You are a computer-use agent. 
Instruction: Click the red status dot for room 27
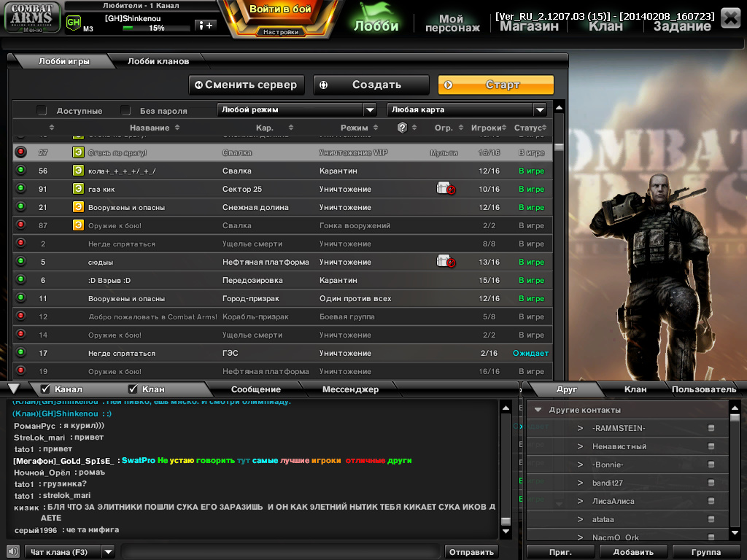coord(20,152)
